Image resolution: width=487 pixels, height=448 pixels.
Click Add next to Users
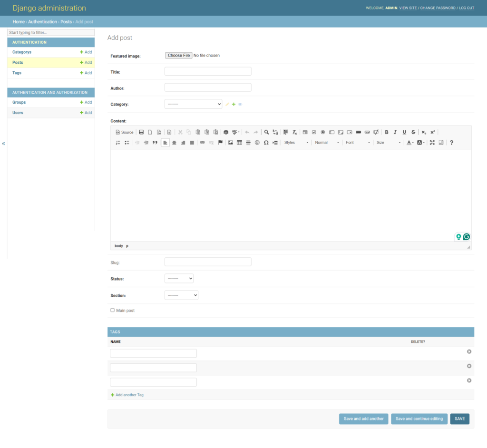tap(86, 113)
